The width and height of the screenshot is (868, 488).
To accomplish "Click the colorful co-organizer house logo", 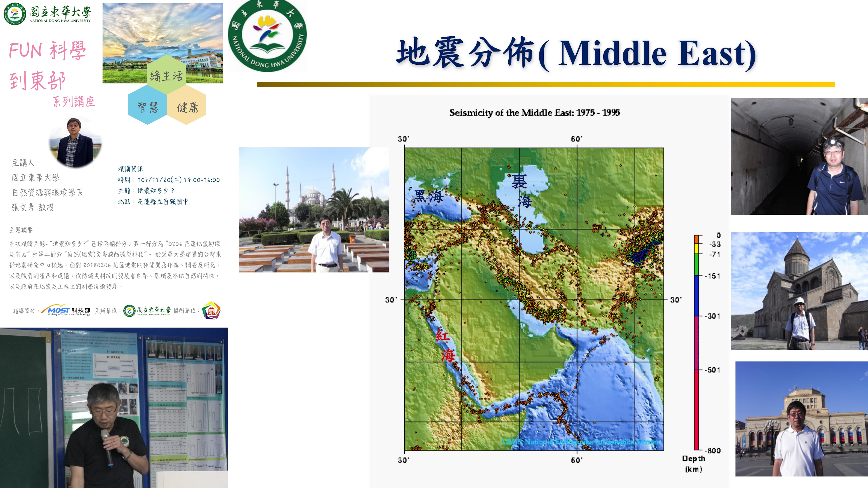I will [x=211, y=310].
